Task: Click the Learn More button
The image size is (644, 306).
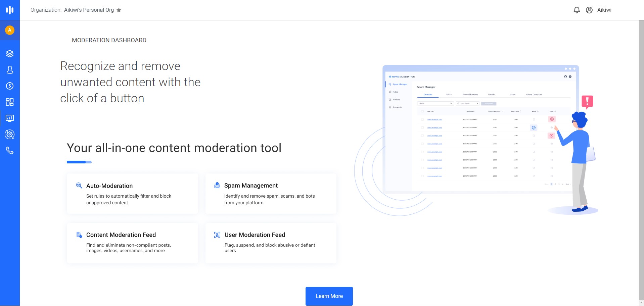Action: tap(329, 296)
